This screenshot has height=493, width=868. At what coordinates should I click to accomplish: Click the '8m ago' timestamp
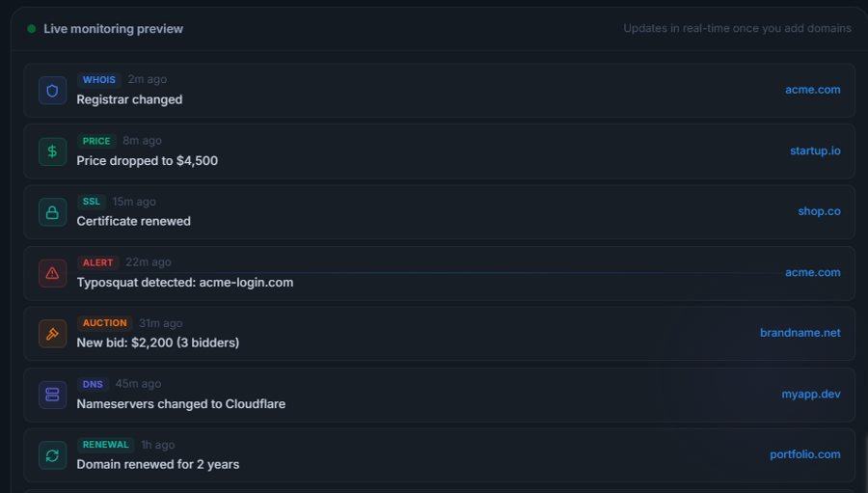[x=143, y=141]
